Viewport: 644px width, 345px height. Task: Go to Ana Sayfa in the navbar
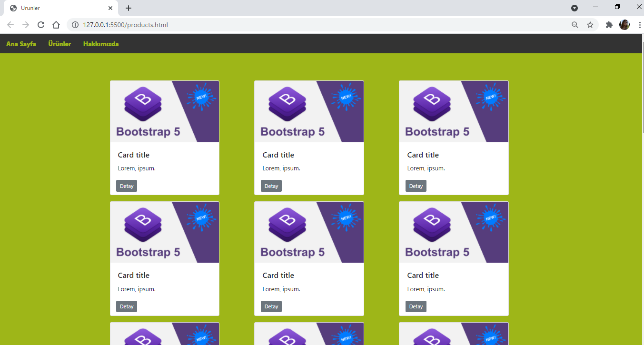click(21, 44)
